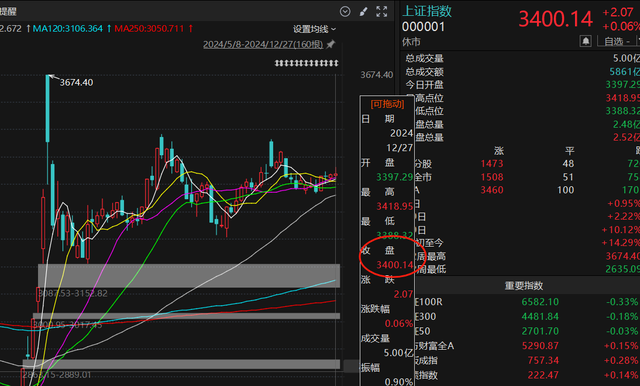Select the MA120:3106.364 indicator label
640x386 pixels.
(x=67, y=29)
